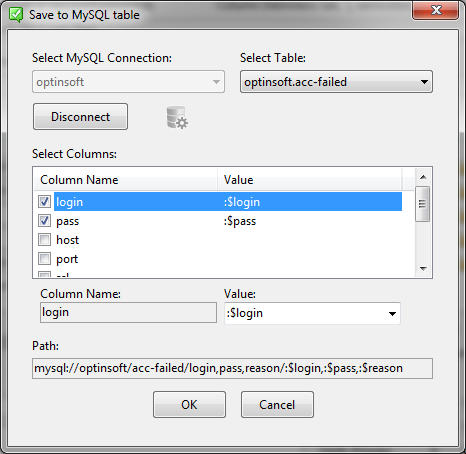Uncheck the pass column checkbox

coord(44,221)
